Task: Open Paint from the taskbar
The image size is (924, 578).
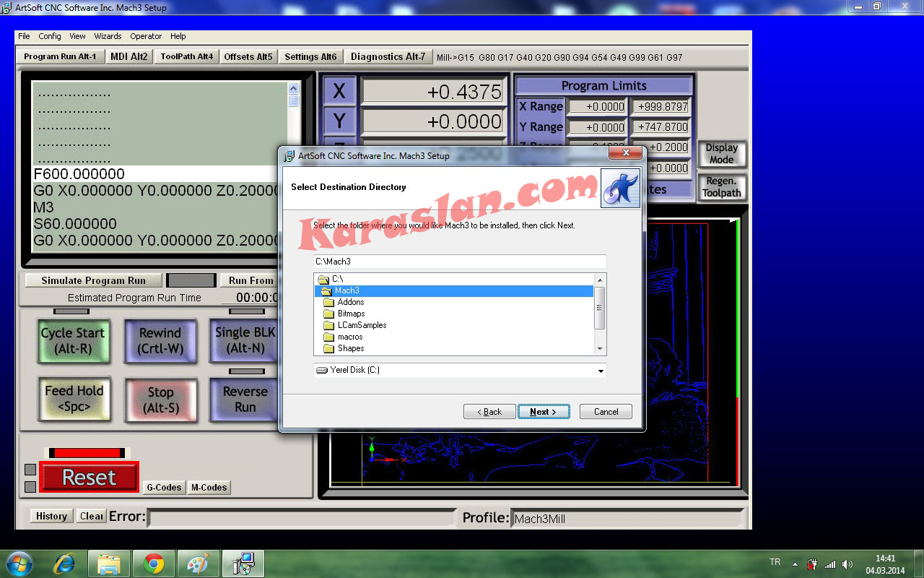Action: pos(198,564)
